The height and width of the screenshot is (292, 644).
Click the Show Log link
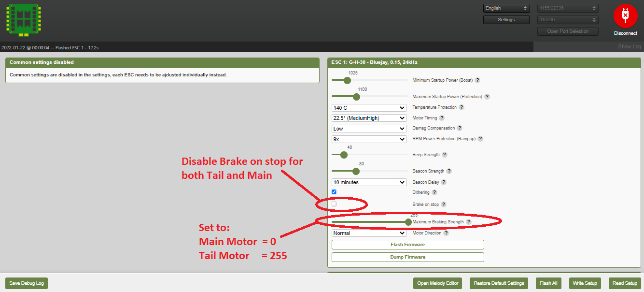(x=629, y=47)
